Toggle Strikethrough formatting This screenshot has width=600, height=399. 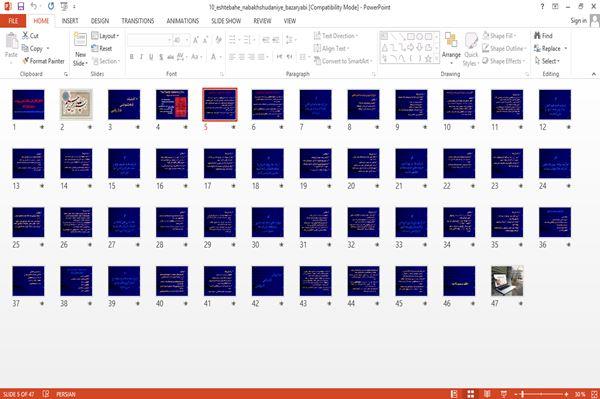(171, 57)
